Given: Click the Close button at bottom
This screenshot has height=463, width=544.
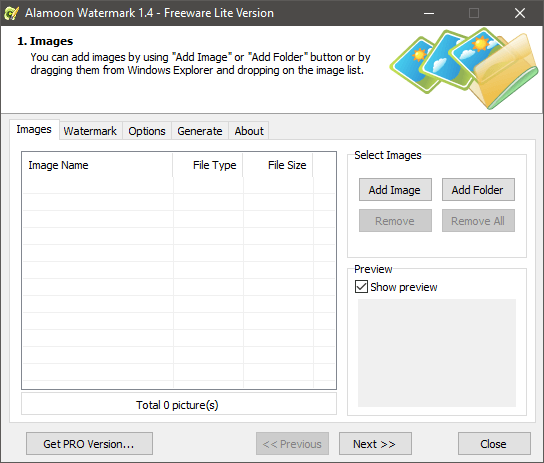Looking at the screenshot, I should pos(494,444).
